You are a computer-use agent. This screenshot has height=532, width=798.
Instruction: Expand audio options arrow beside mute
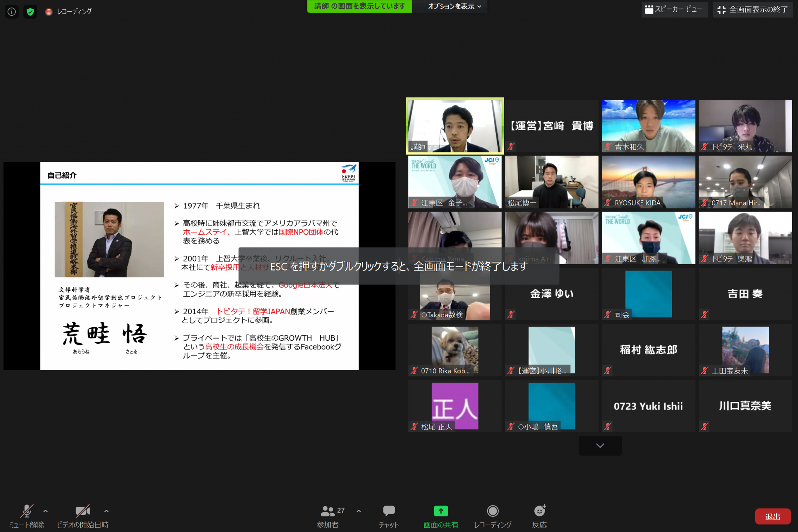(x=46, y=511)
